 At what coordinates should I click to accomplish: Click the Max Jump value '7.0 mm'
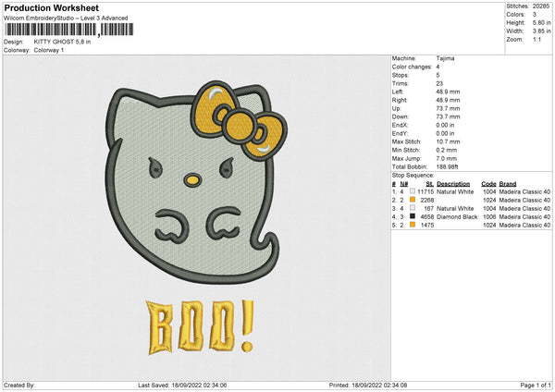pyautogui.click(x=447, y=158)
